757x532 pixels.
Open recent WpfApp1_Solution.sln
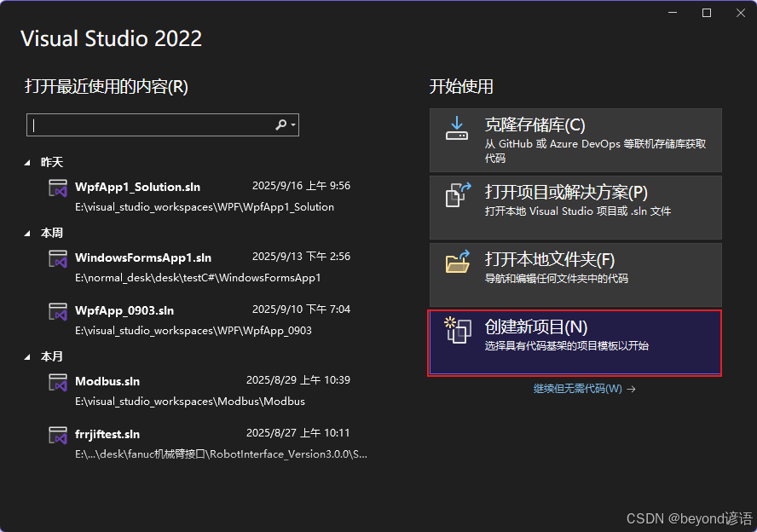click(137, 187)
